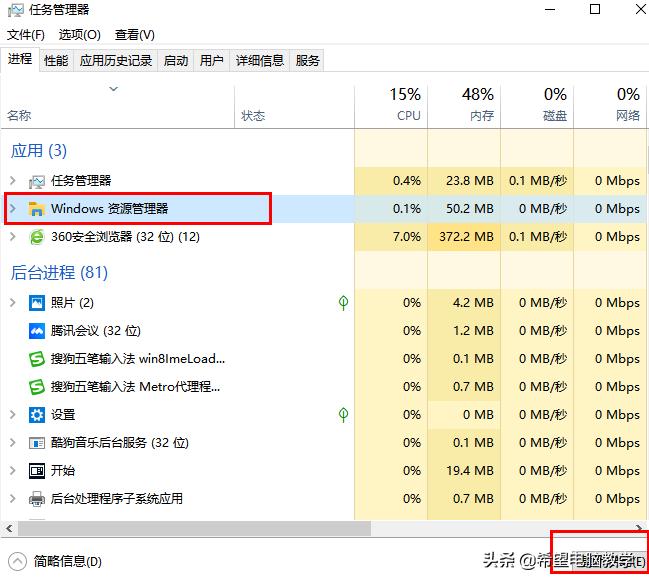This screenshot has height=583, width=649.
Task: Sort by the 内存 column header
Action: click(464, 107)
